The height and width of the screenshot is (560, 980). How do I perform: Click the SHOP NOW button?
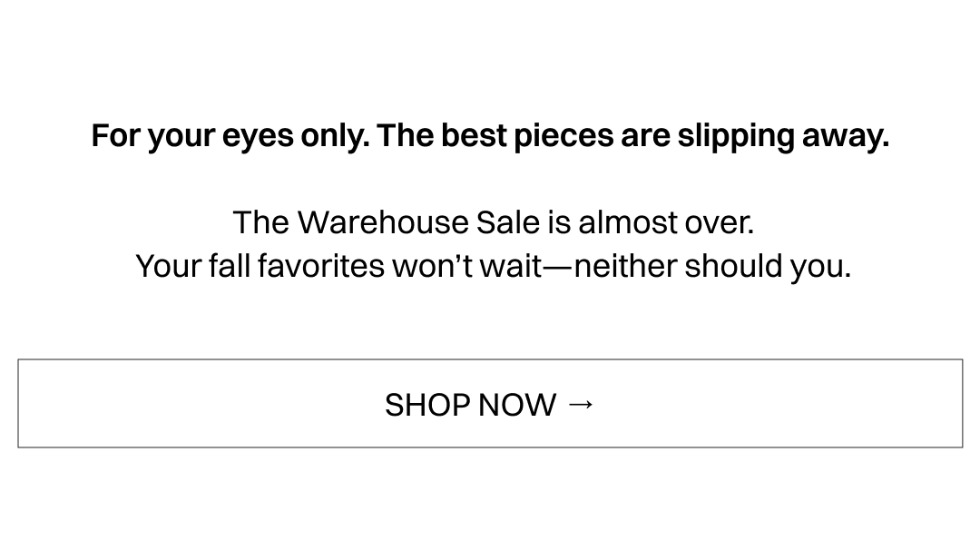[x=490, y=404]
